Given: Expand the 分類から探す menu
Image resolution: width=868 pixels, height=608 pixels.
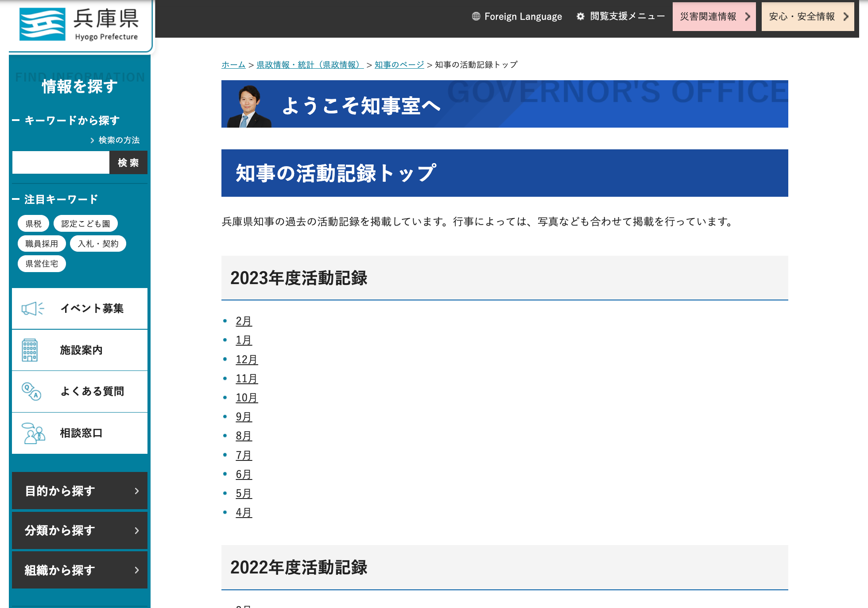Looking at the screenshot, I should tap(80, 530).
